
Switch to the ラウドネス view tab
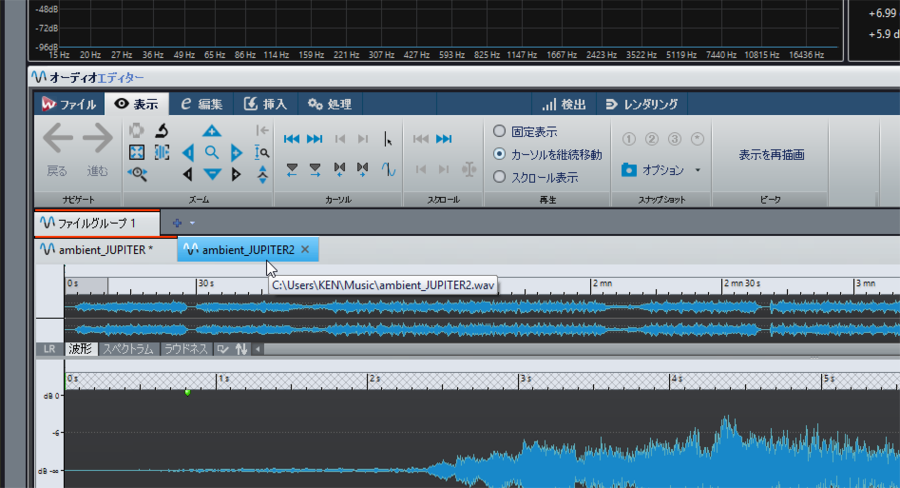(185, 349)
